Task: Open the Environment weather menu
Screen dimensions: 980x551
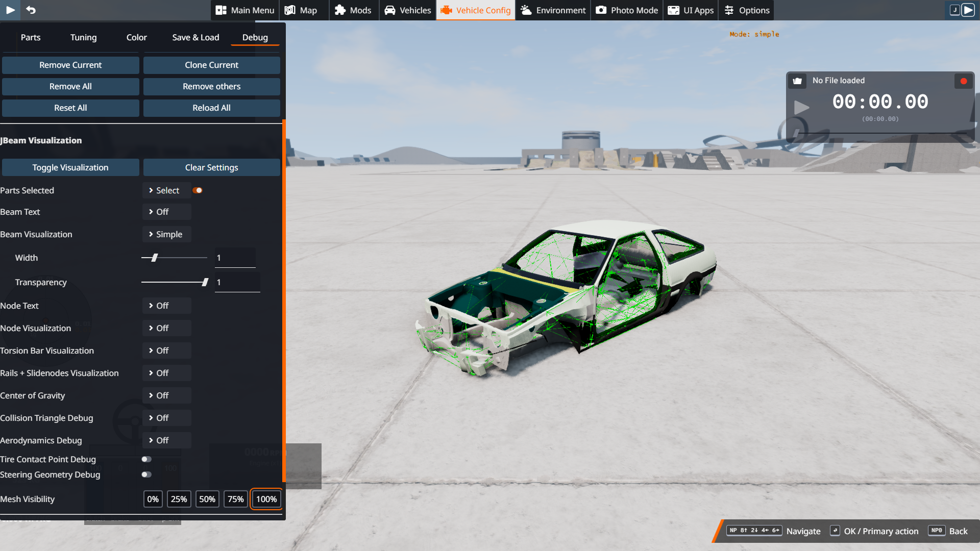Action: coord(553,10)
